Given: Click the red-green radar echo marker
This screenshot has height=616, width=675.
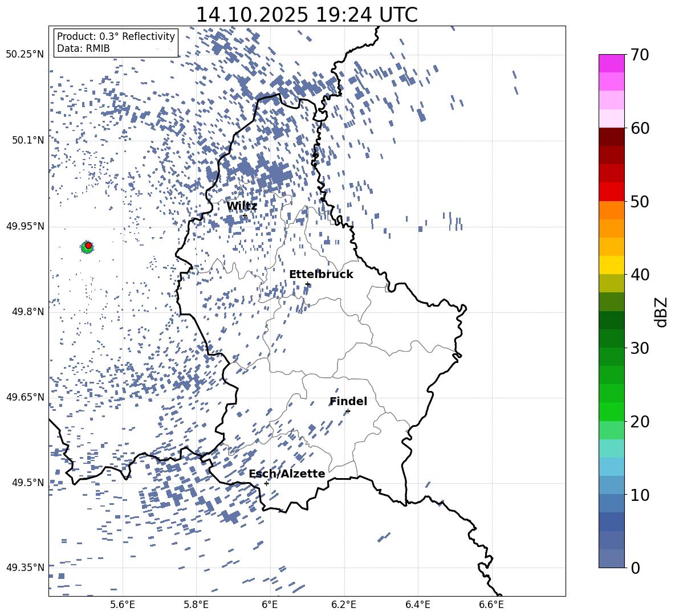Looking at the screenshot, I should tap(87, 247).
